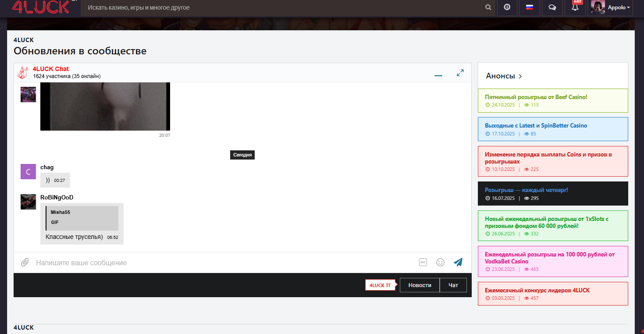
Task: Click the chat message input field
Action: (x=219, y=263)
